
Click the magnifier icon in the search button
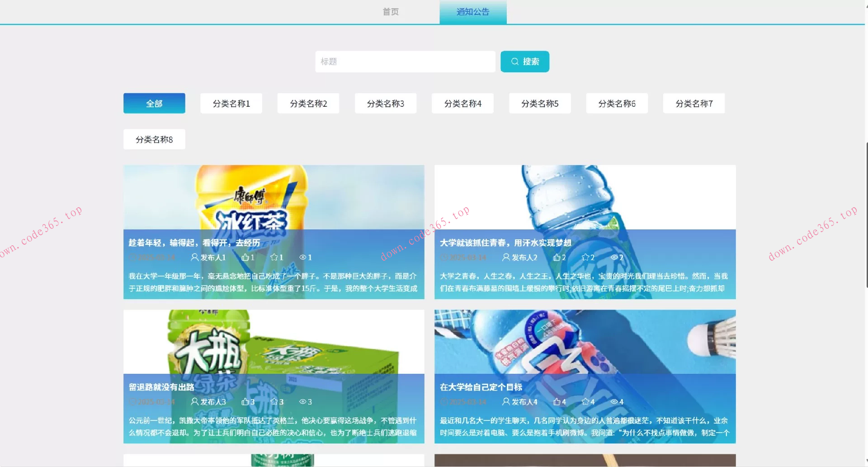click(515, 62)
